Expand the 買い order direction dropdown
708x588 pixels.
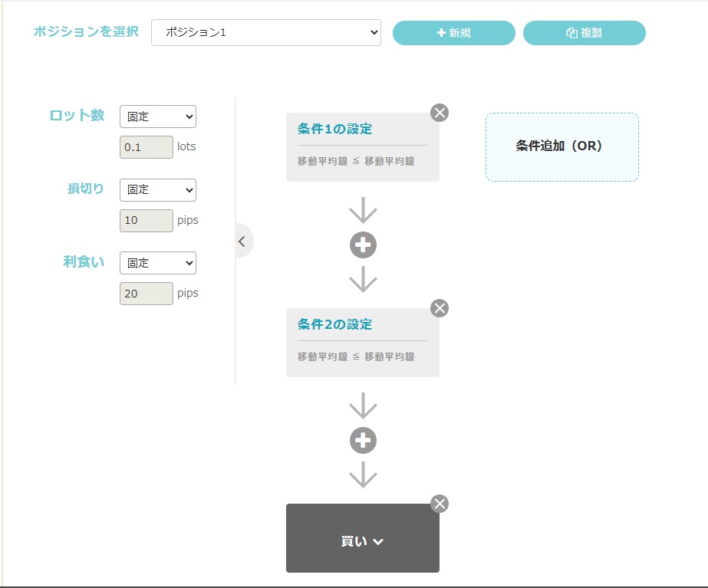(362, 539)
